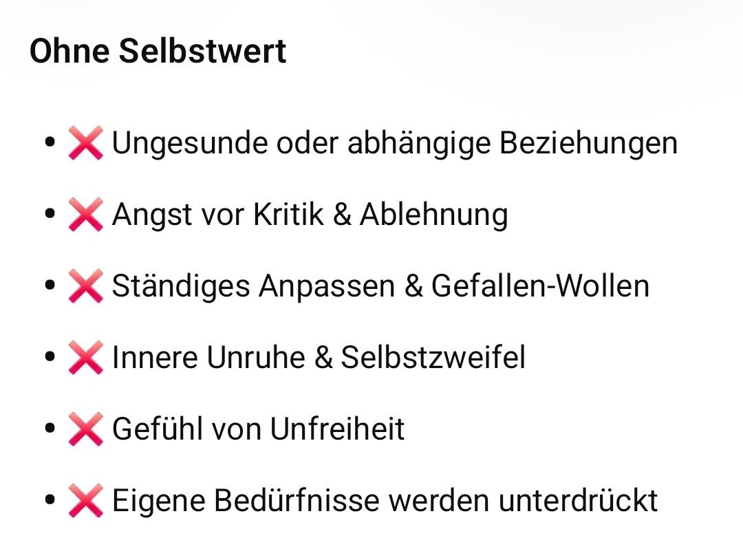The height and width of the screenshot is (560, 743).
Task: Click the red X beside Eigene Bedürfnisse
Action: [x=85, y=502]
